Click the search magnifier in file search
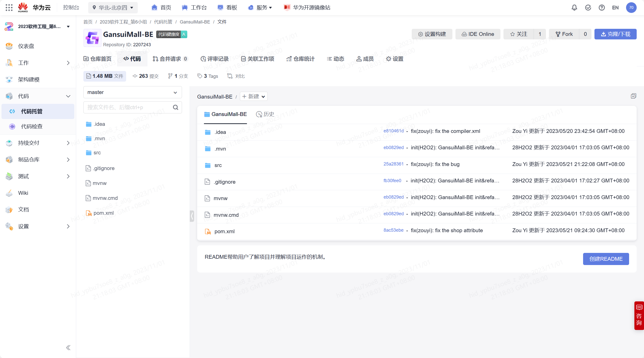 coord(176,107)
